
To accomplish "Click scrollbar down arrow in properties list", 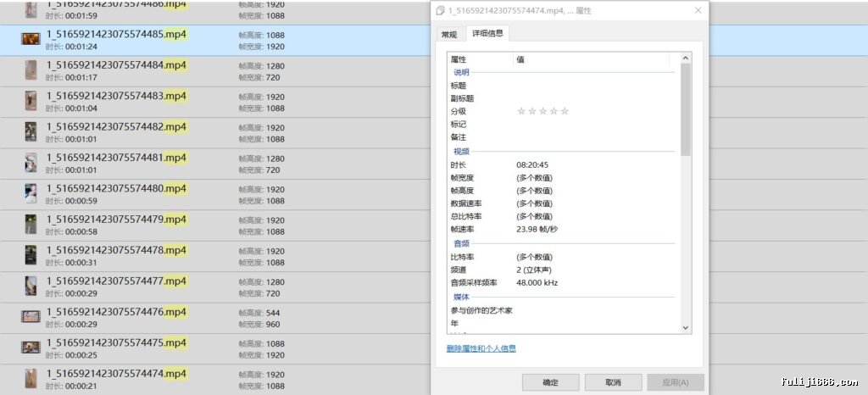I will (x=686, y=327).
